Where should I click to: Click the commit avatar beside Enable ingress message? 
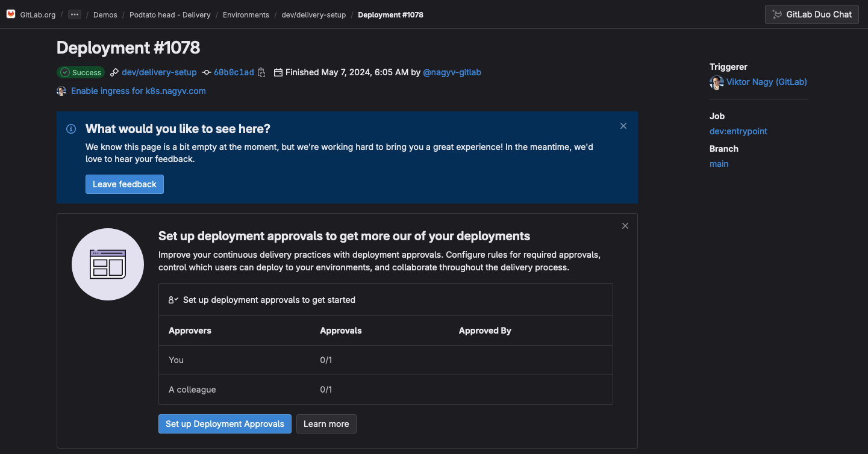click(61, 90)
